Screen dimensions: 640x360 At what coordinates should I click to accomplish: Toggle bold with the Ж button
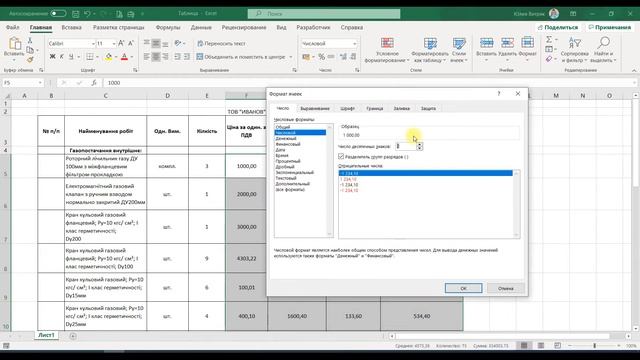coord(52,57)
